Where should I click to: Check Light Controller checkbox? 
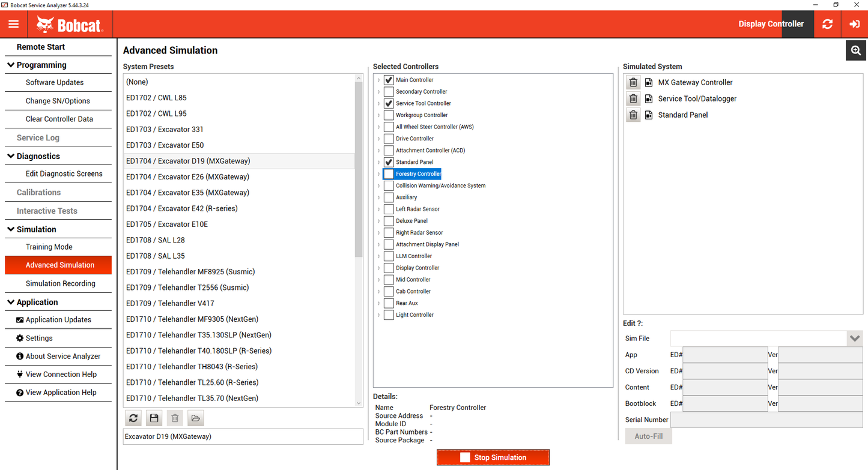click(x=389, y=315)
